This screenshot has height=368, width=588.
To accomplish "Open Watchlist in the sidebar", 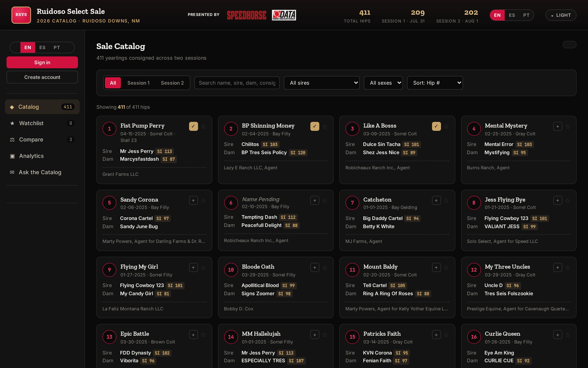I will [x=42, y=123].
